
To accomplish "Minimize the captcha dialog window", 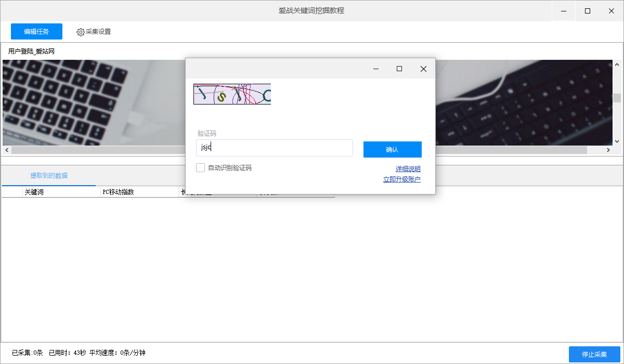I will [375, 69].
